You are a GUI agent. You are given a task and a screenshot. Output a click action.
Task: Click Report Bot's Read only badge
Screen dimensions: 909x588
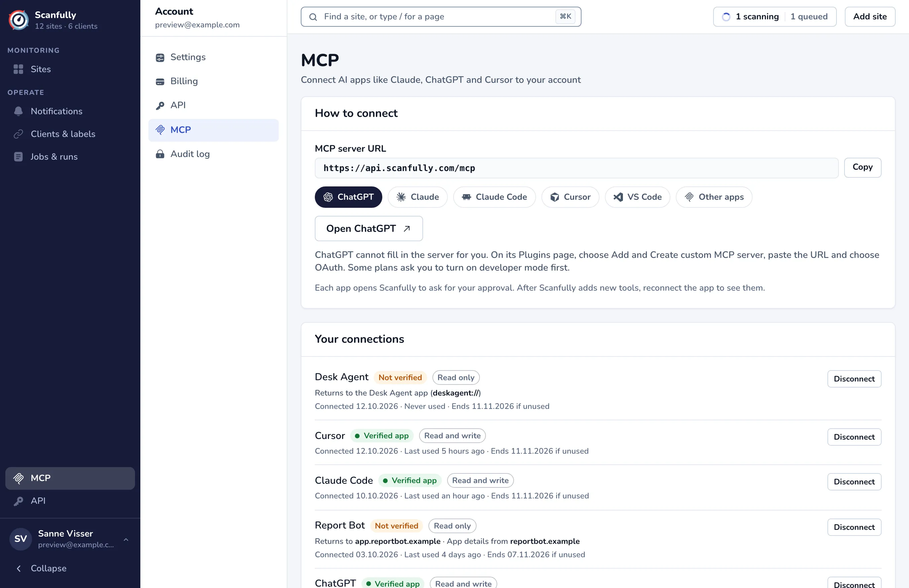coord(452,526)
